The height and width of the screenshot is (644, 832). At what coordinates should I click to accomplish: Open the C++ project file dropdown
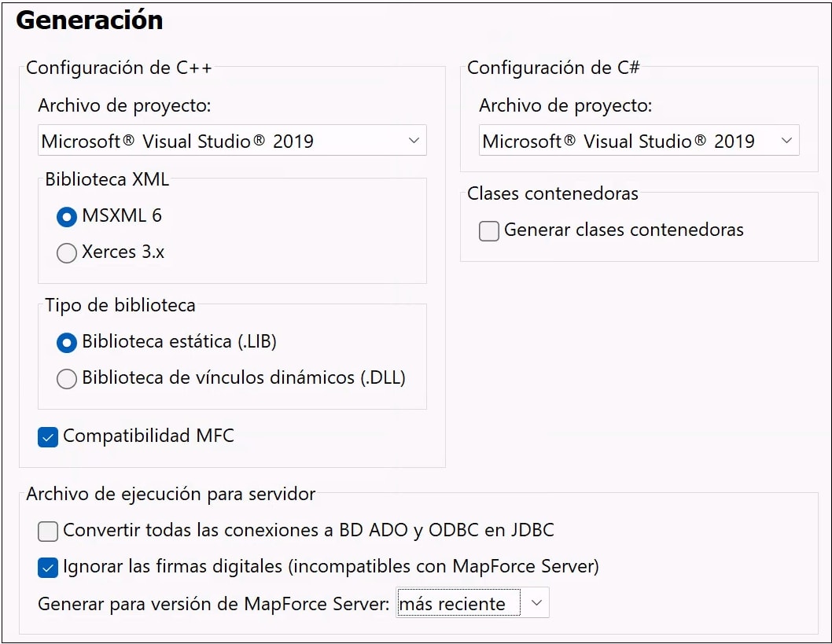(x=232, y=140)
